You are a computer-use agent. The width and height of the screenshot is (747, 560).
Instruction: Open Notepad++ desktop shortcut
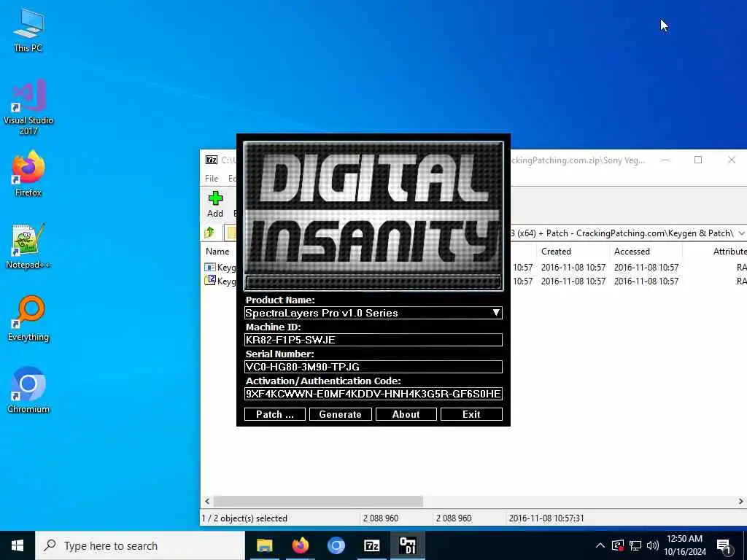(28, 246)
